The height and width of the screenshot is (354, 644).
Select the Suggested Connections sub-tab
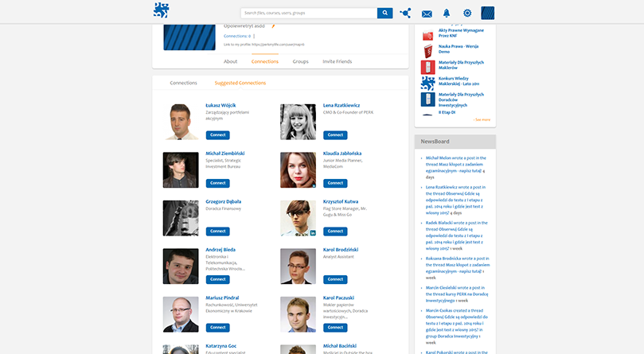(240, 83)
